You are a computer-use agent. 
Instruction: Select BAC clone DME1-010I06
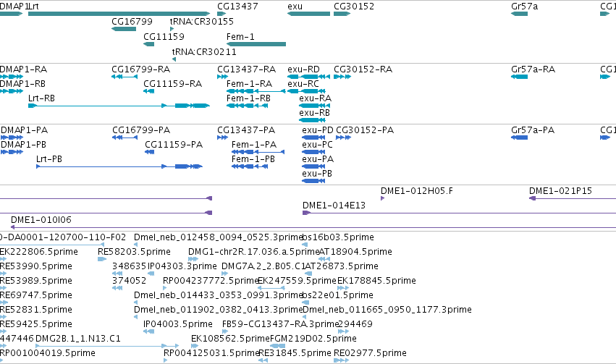pos(41,220)
